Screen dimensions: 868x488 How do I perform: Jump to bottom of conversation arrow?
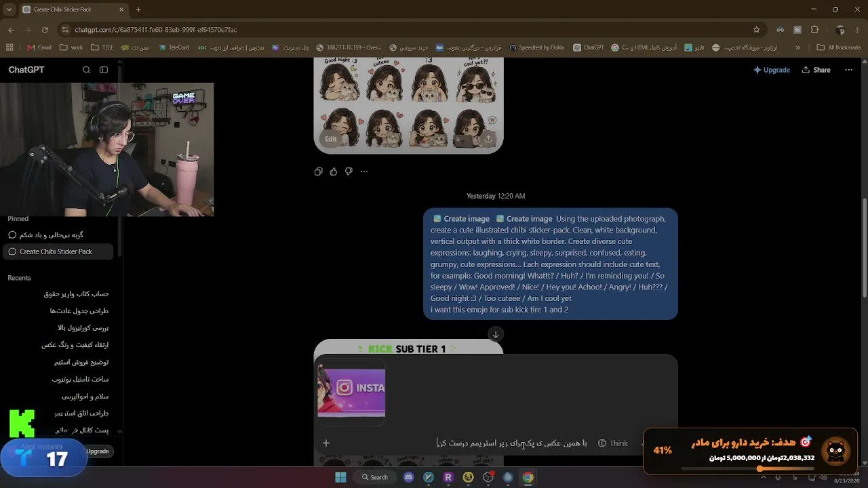[x=496, y=334]
